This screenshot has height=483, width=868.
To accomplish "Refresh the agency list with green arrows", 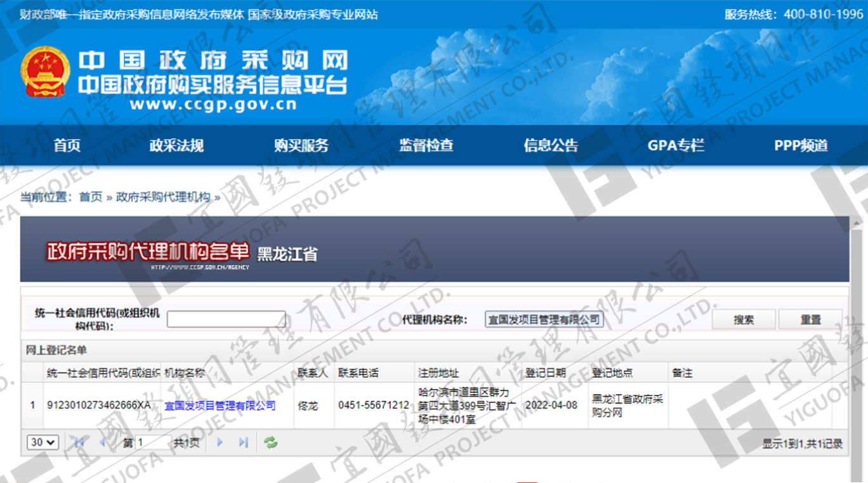I will pyautogui.click(x=271, y=442).
